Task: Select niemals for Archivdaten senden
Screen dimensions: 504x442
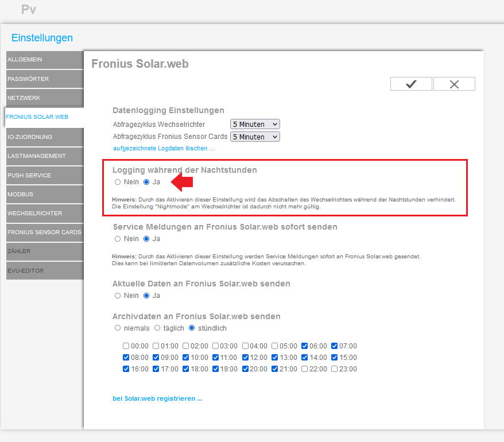Action: click(x=118, y=328)
